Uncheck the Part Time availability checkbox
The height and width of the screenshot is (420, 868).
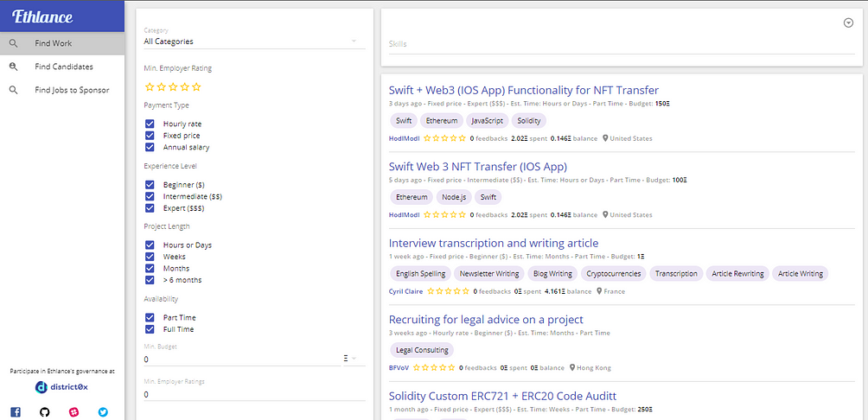(150, 318)
